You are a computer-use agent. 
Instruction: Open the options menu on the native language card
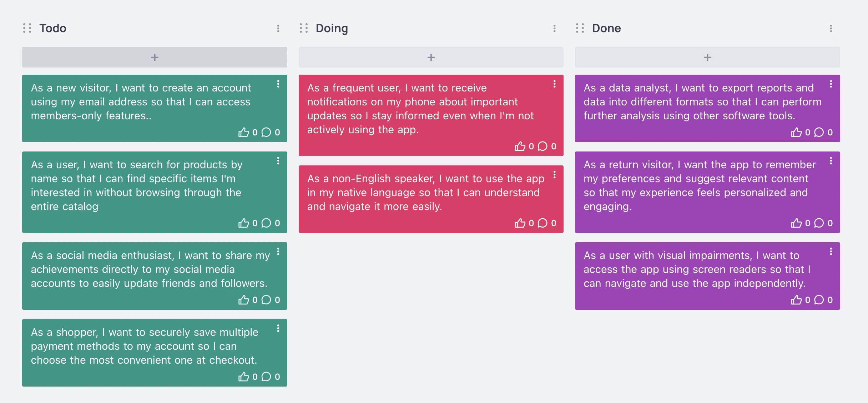point(554,175)
